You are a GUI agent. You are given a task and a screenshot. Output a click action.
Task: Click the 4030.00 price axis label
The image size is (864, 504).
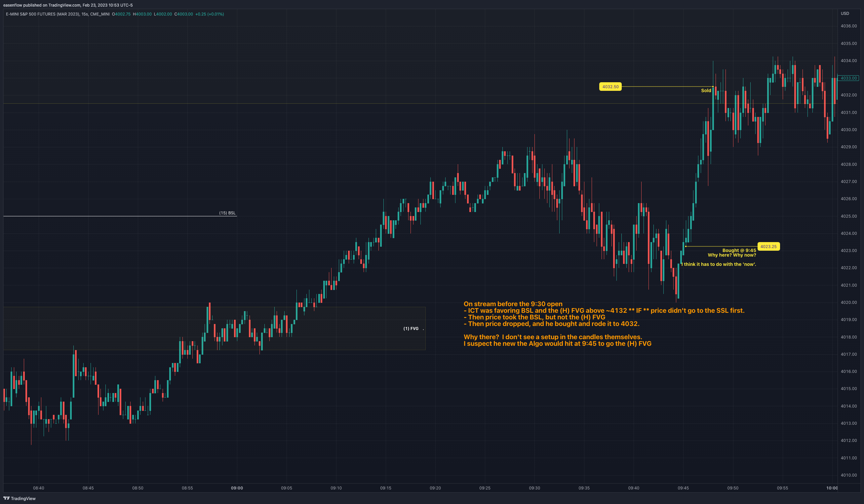click(848, 130)
